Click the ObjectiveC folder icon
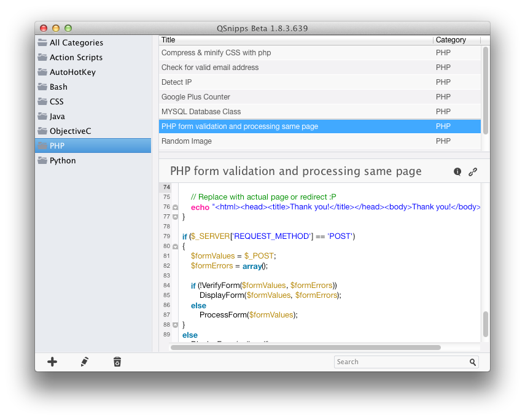This screenshot has width=525, height=420. (42, 131)
